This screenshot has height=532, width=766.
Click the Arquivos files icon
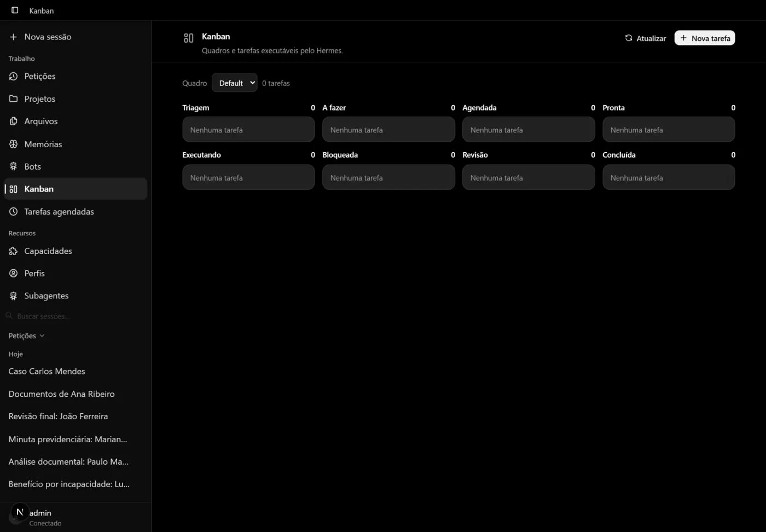click(x=13, y=121)
